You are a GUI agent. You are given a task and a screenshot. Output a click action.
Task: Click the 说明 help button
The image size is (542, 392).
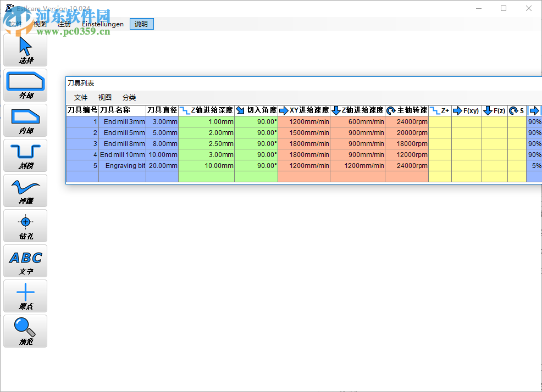[141, 24]
